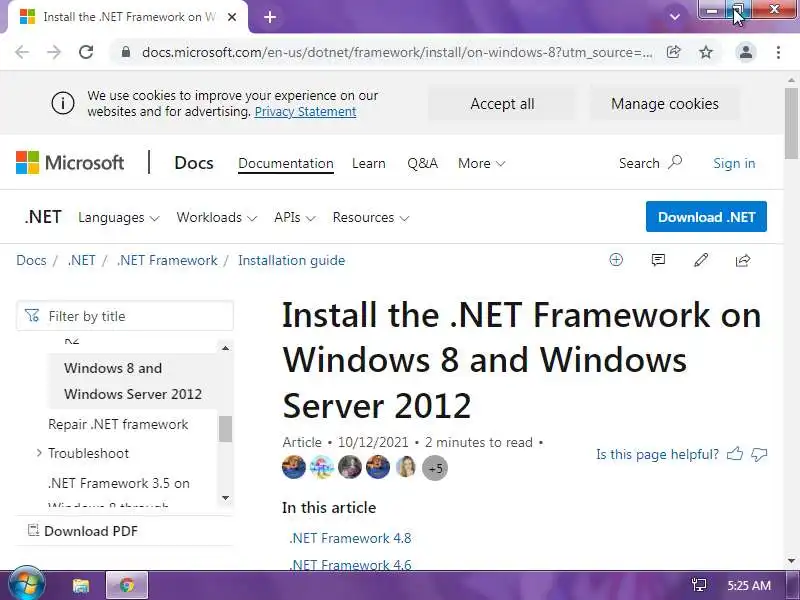Expand the Languages dropdown
This screenshot has width=800, height=600.
click(119, 217)
